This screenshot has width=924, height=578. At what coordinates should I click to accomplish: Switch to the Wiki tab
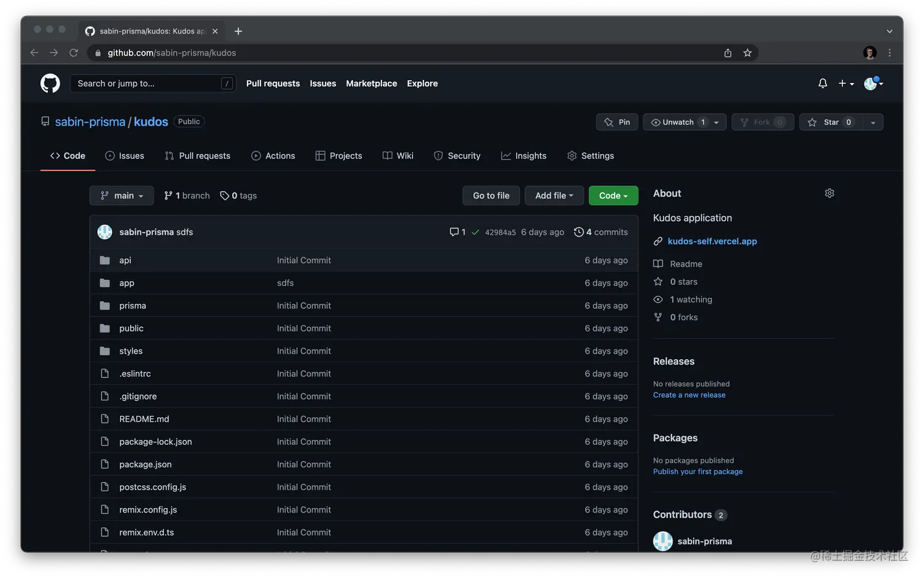398,156
